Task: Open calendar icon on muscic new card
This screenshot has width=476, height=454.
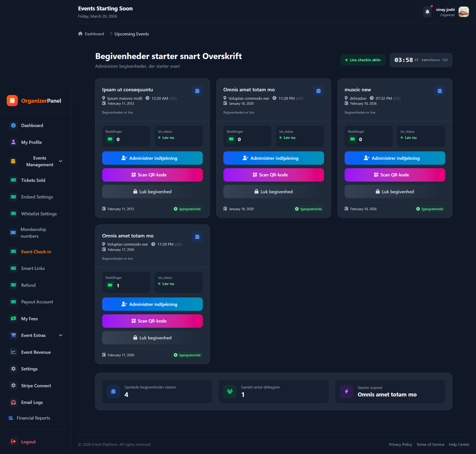Action: click(x=440, y=91)
